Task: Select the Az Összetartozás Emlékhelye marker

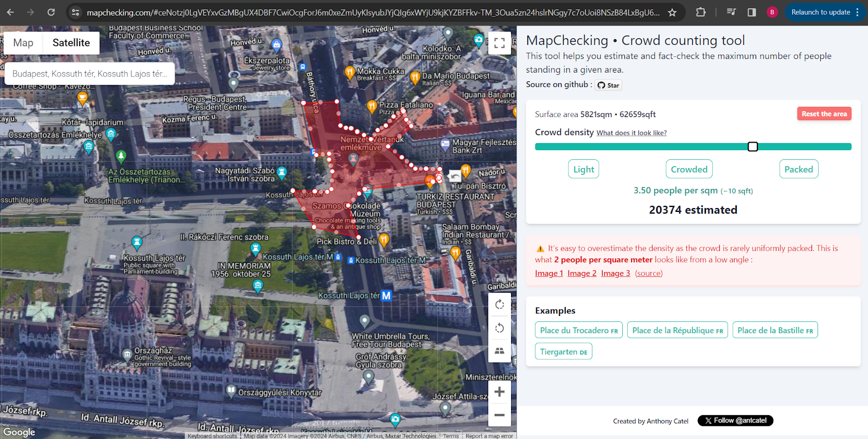Action: (121, 157)
